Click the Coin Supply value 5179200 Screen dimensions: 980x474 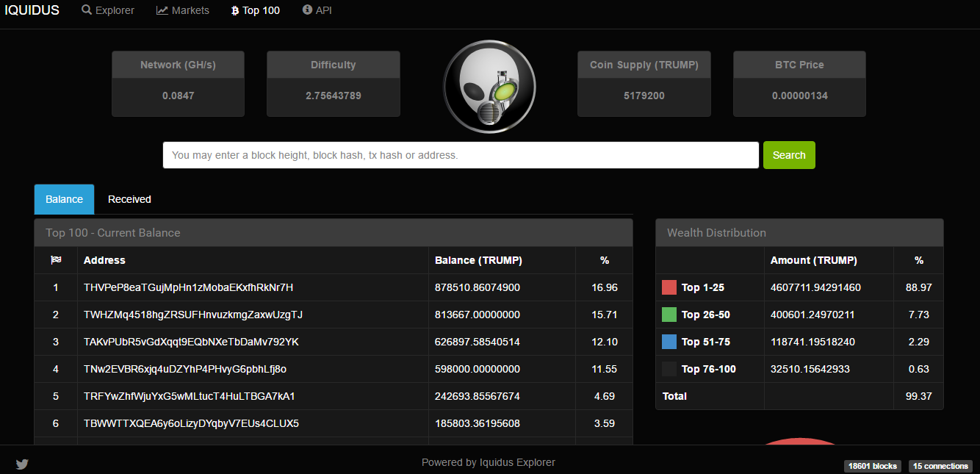(644, 96)
